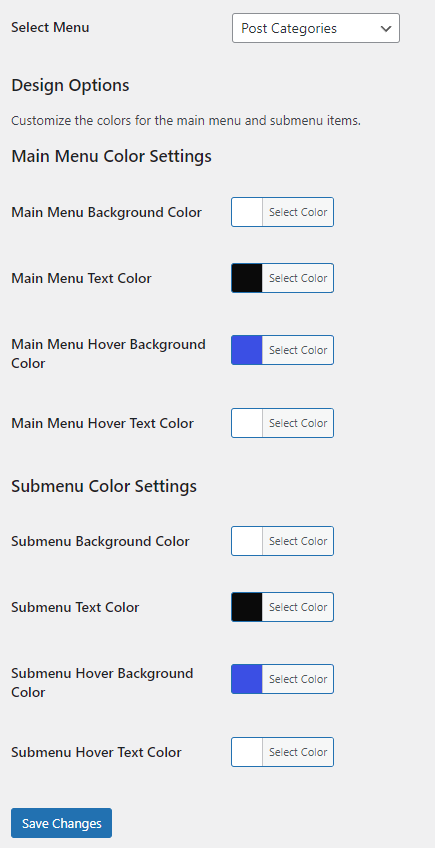Open Select Color for Main Menu Hover Text

point(298,423)
